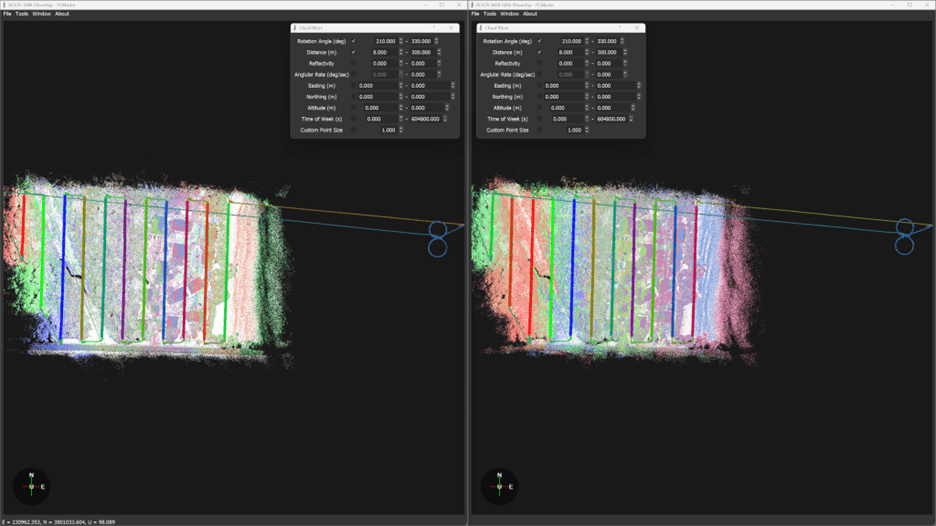The image size is (936, 526).
Task: Open the File menu in left window
Action: coord(7,14)
